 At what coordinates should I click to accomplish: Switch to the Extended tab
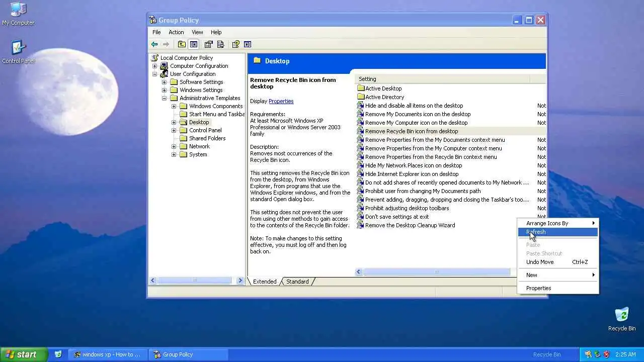pos(265,282)
